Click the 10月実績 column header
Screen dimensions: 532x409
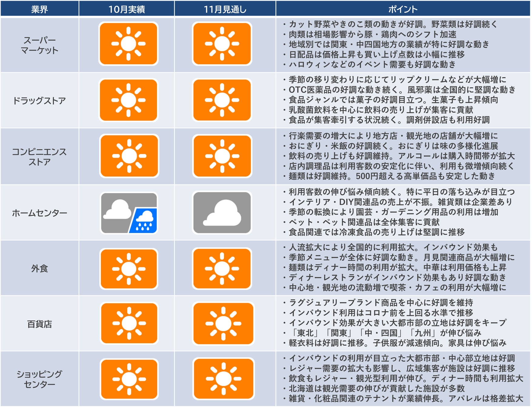coord(126,9)
